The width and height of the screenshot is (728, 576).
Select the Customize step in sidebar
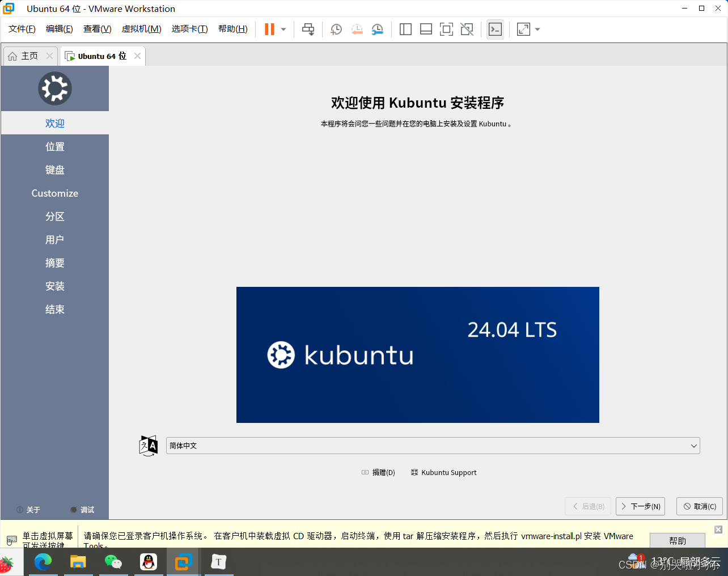click(x=55, y=193)
